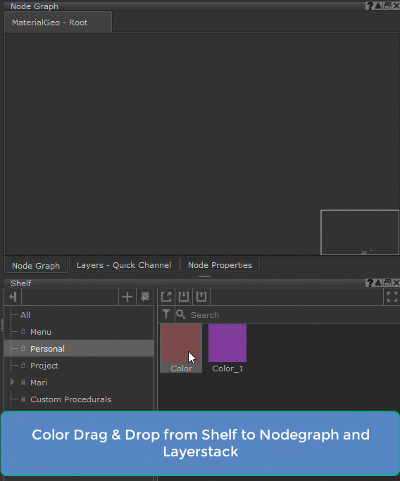Click the remove shelf icon beside the plus
This screenshot has height=481, width=400.
[145, 297]
